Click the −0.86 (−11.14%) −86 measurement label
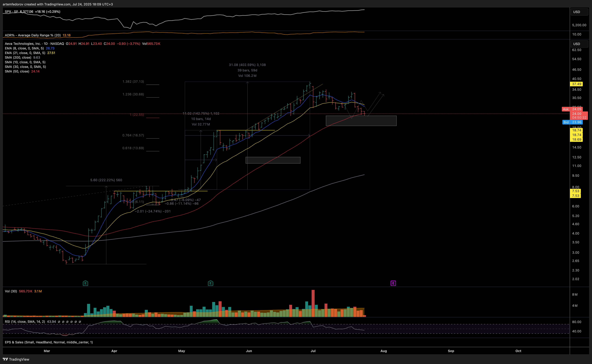592x364 pixels. [181, 203]
